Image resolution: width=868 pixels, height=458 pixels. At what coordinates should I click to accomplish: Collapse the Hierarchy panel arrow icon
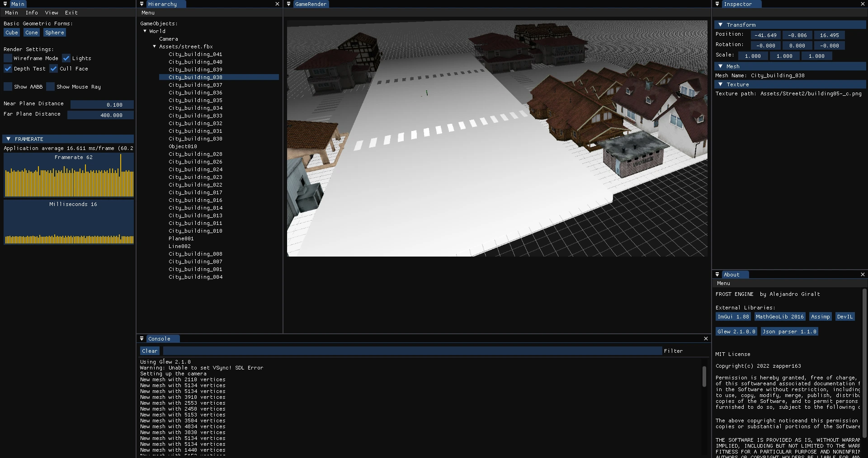(x=142, y=4)
